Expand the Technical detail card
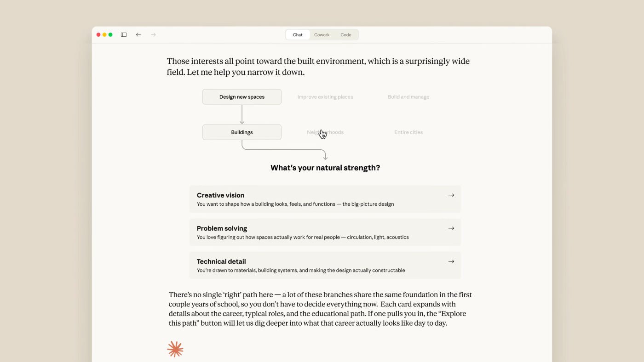 [317, 265]
